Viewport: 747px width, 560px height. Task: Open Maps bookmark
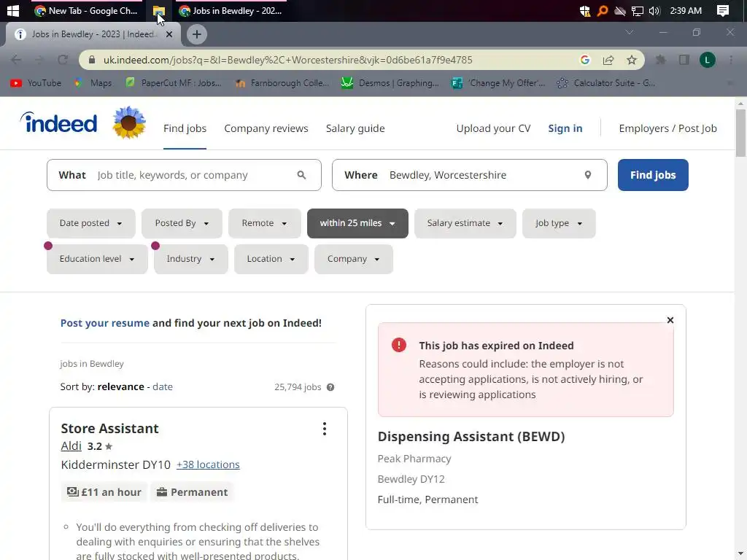tap(93, 83)
